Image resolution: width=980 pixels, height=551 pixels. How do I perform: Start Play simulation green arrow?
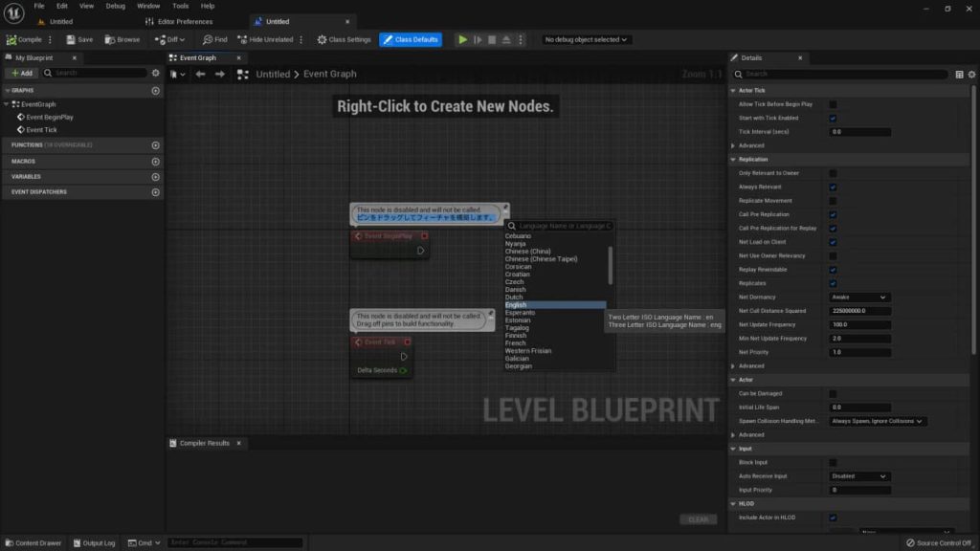point(462,39)
